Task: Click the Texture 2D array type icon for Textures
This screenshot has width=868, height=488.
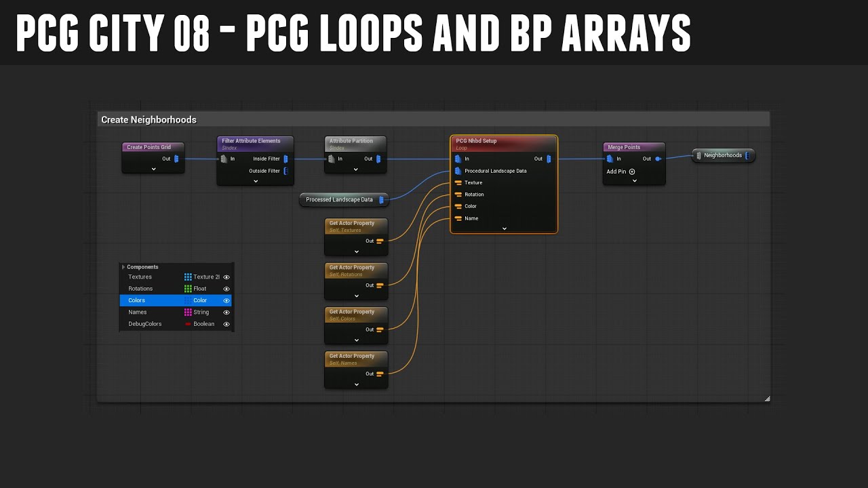Action: [188, 277]
